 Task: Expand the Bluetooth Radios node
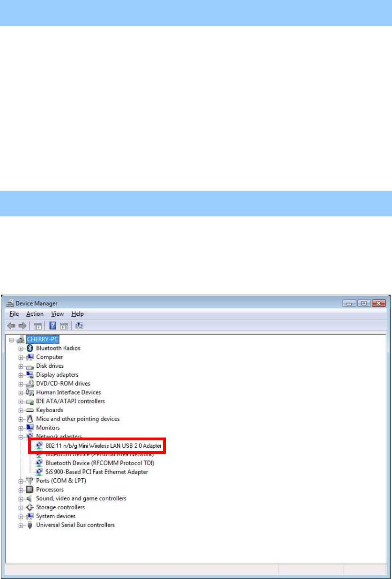coord(21,349)
